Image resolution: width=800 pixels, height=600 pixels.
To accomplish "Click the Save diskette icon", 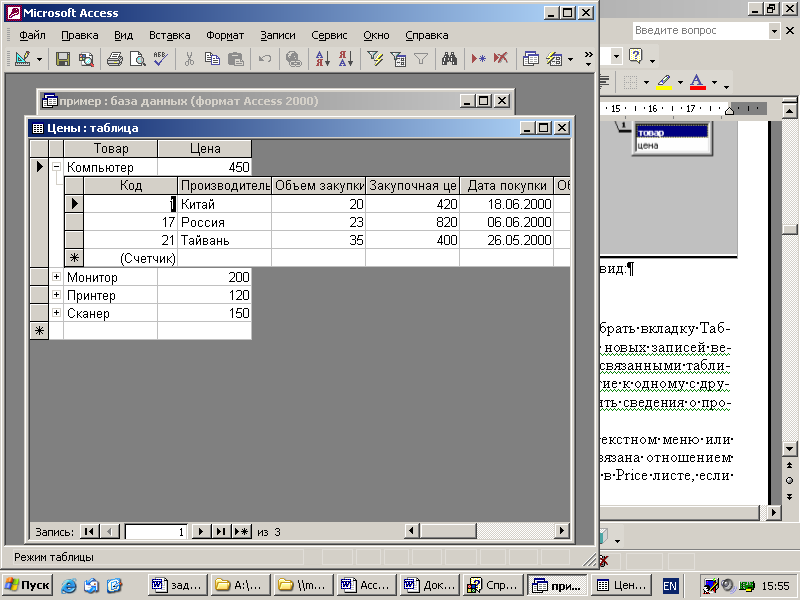I will pyautogui.click(x=63, y=59).
